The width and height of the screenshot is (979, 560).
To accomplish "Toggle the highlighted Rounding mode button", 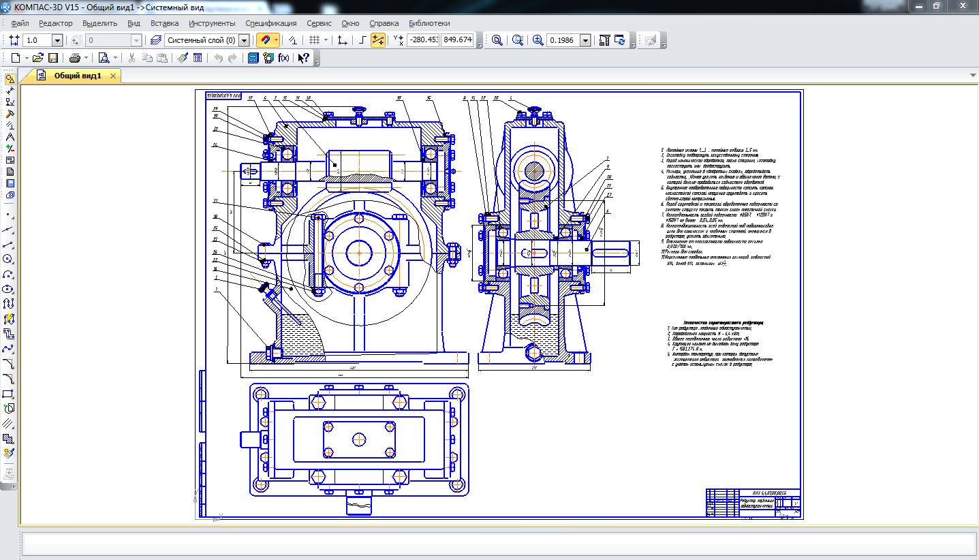I will point(378,40).
